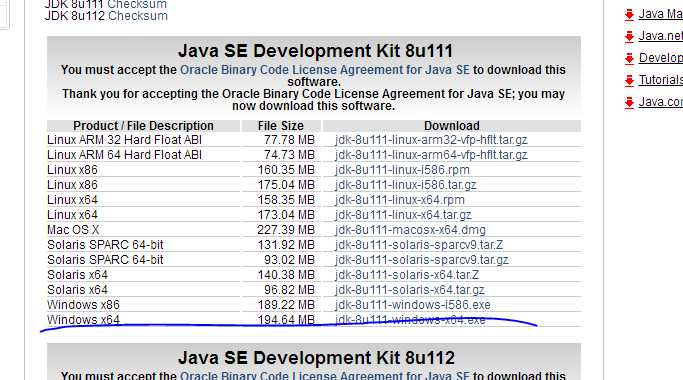683x380 pixels.
Task: Click the 96.82 MB file size cell
Action: click(289, 290)
